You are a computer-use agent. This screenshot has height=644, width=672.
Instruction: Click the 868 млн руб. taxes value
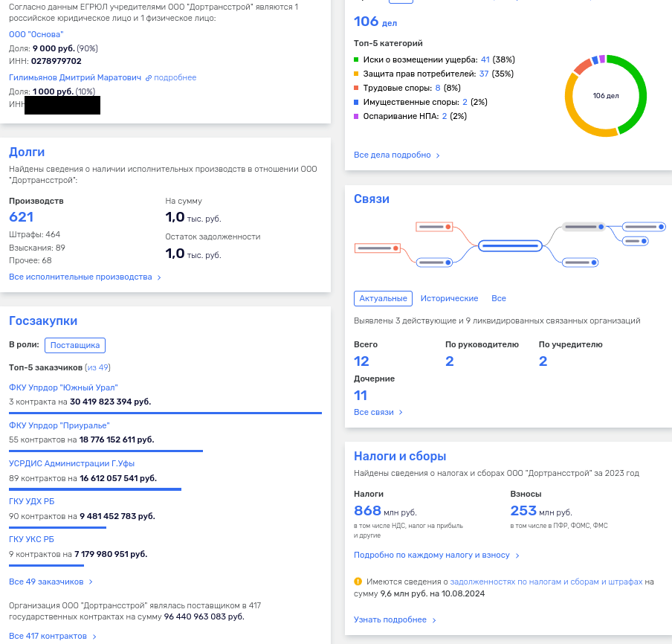tap(385, 511)
